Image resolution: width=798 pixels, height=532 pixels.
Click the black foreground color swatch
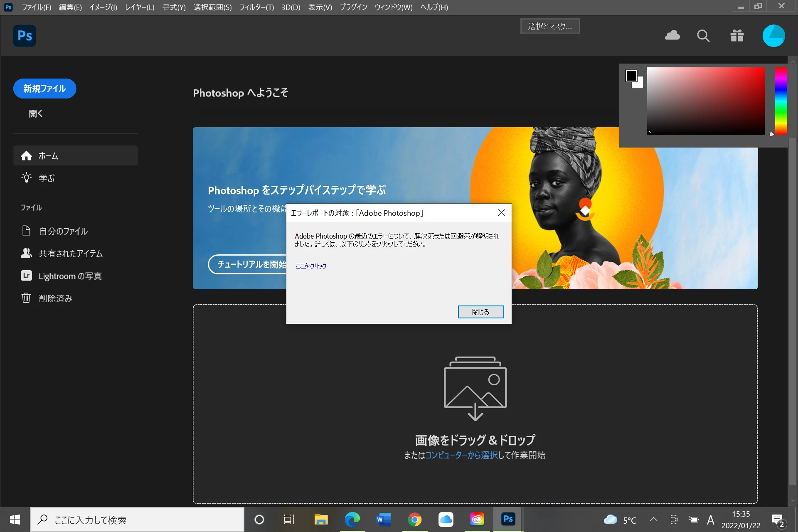tap(631, 76)
